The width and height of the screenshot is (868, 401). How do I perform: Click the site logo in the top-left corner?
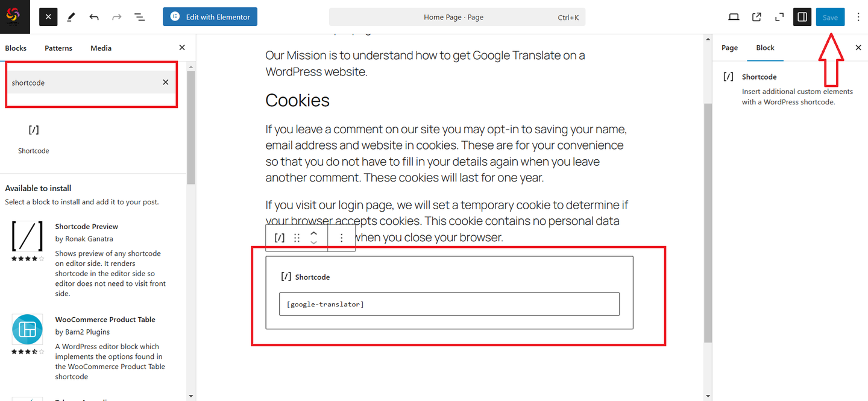[14, 16]
